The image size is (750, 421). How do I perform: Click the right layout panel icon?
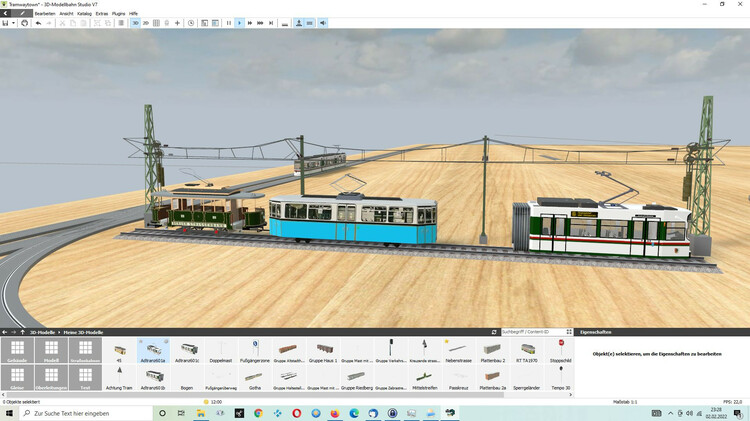pos(215,23)
